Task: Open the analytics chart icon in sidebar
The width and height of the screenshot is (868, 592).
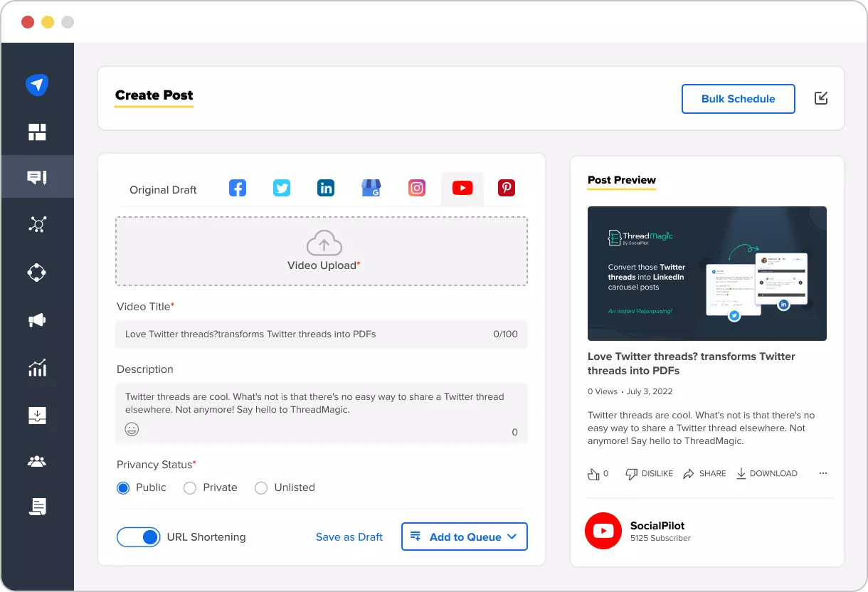Action: 37,368
